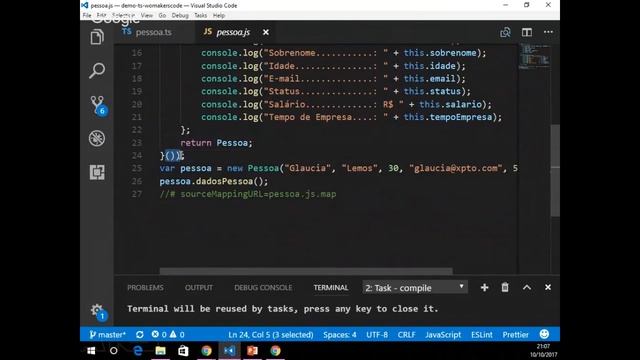The height and width of the screenshot is (360, 640).
Task: Open the Windows Start menu
Action: pos(91,351)
